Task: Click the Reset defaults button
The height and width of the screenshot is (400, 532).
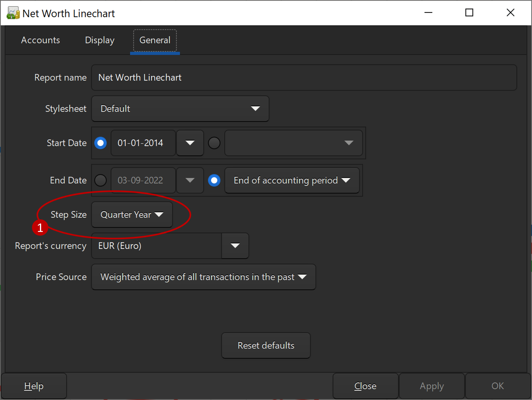Action: click(x=266, y=346)
